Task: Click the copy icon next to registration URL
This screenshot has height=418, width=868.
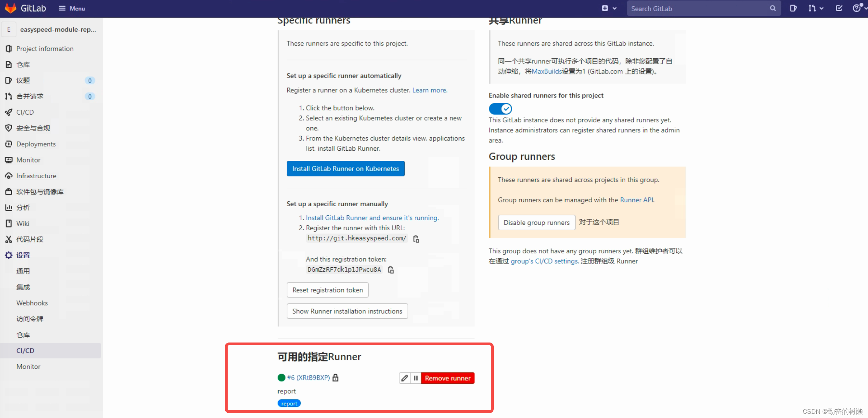Action: (x=417, y=238)
